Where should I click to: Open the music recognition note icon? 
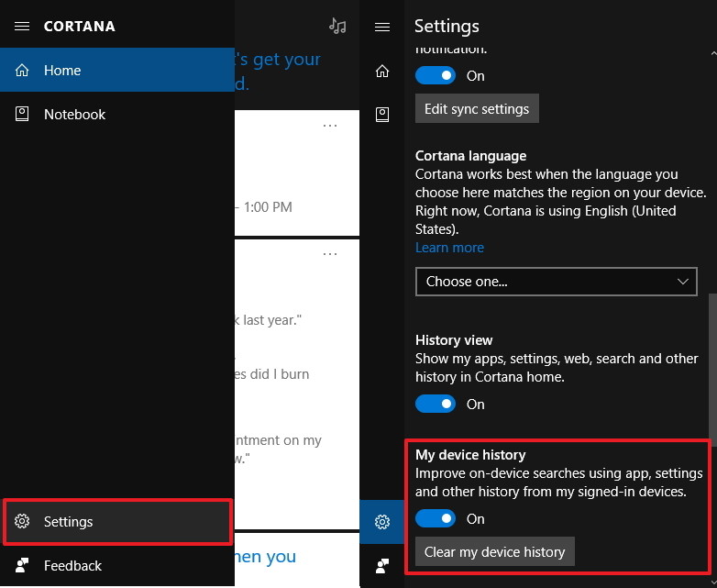coord(337,26)
